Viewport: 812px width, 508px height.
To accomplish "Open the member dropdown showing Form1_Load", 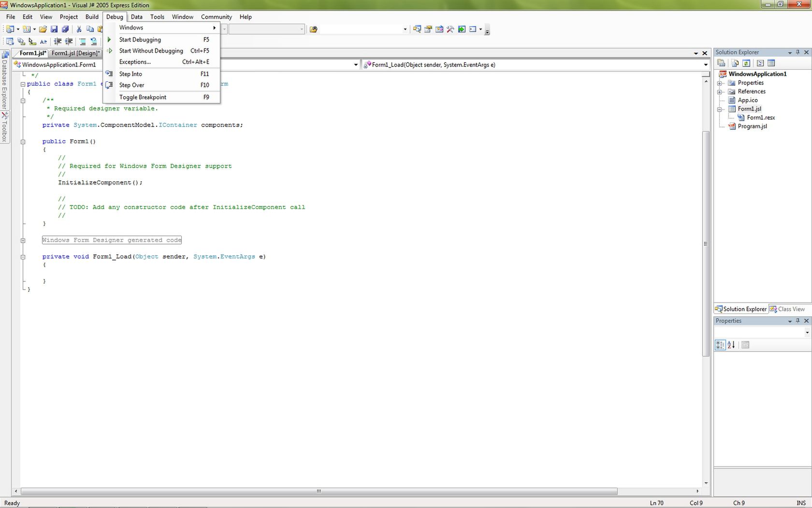I will [x=706, y=65].
